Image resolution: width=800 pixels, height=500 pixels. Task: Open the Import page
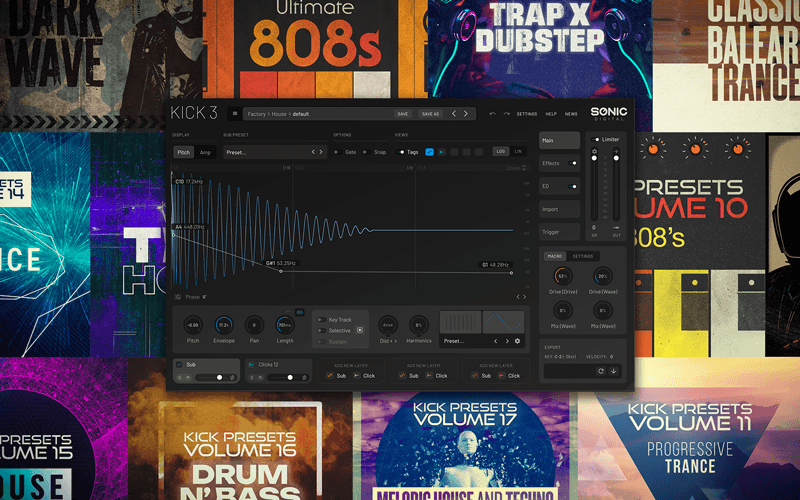click(559, 209)
